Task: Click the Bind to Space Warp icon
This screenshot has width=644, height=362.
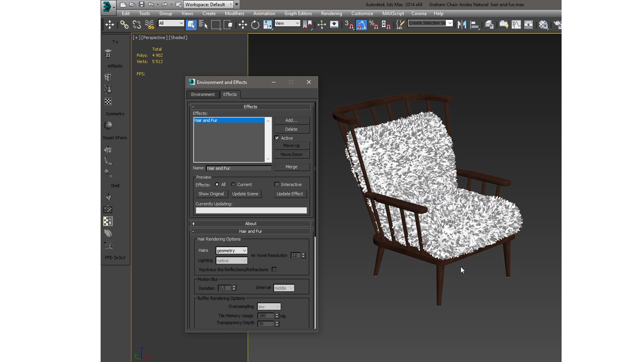Action: tap(149, 25)
